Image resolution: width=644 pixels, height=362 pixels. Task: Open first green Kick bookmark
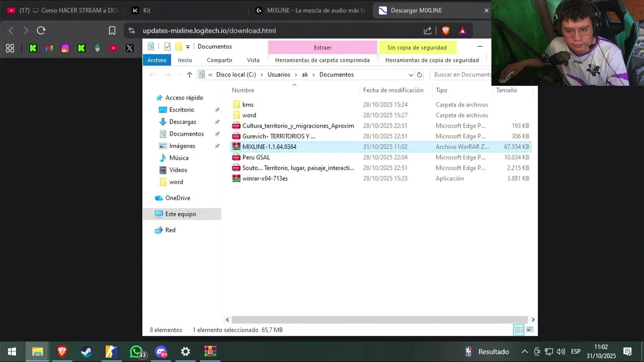point(33,48)
